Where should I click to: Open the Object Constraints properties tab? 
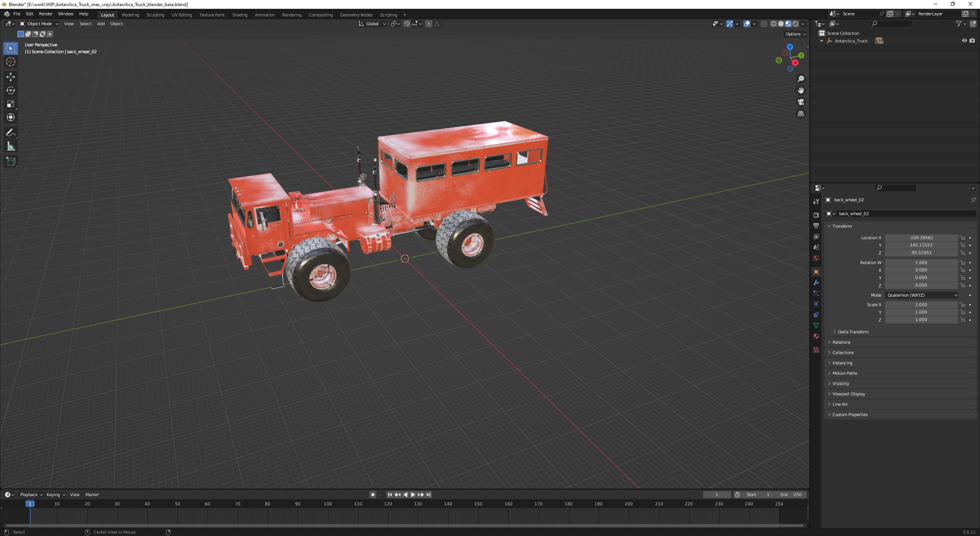tap(816, 315)
